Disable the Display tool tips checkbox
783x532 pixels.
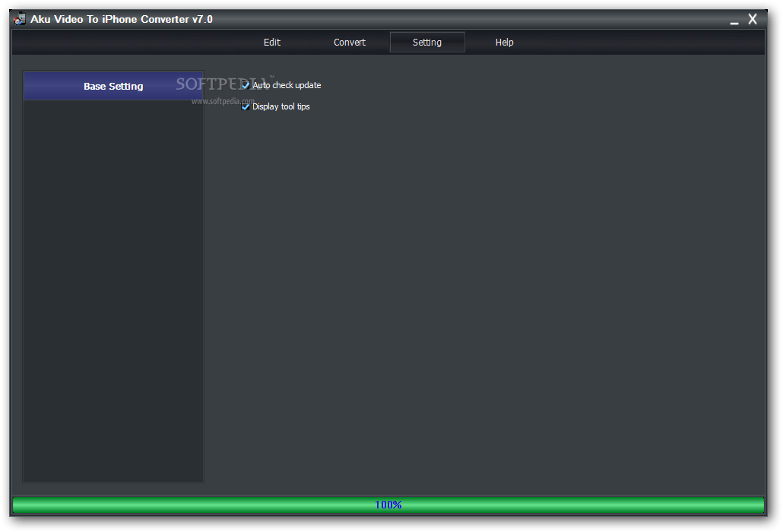pyautogui.click(x=246, y=107)
